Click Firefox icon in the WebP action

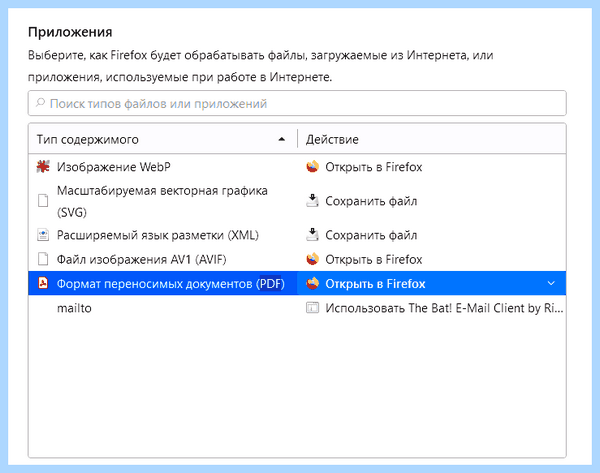point(312,166)
